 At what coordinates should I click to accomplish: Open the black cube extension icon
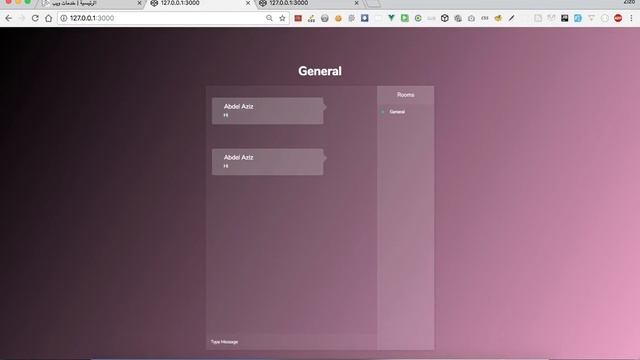[444, 18]
